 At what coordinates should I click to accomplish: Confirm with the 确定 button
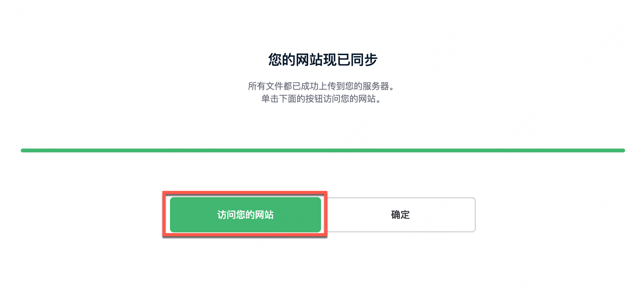[x=400, y=215]
